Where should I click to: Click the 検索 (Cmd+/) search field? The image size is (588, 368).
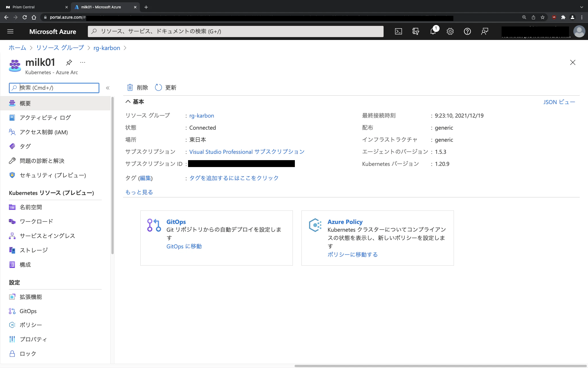point(55,88)
